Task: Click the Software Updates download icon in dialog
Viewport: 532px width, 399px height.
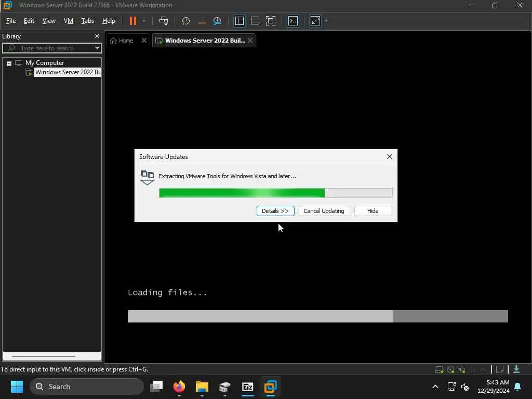Action: (147, 177)
